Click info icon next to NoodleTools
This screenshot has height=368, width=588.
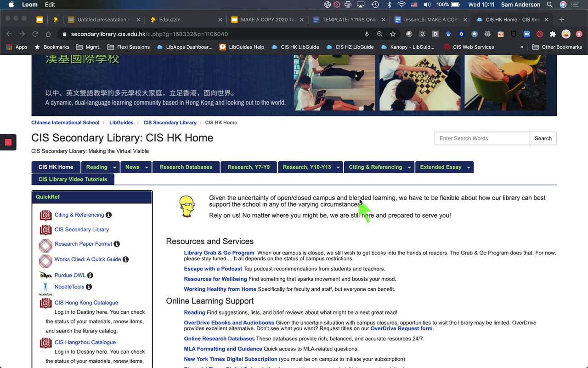coord(89,287)
